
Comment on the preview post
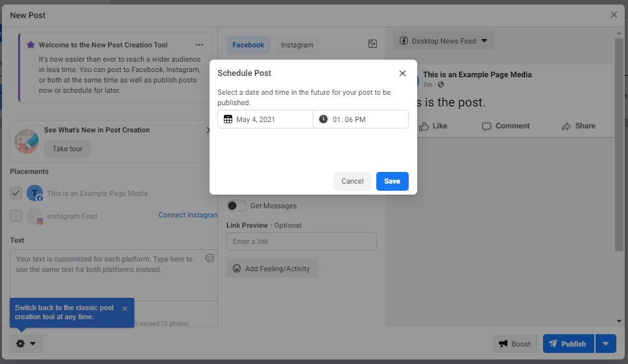[x=506, y=126]
